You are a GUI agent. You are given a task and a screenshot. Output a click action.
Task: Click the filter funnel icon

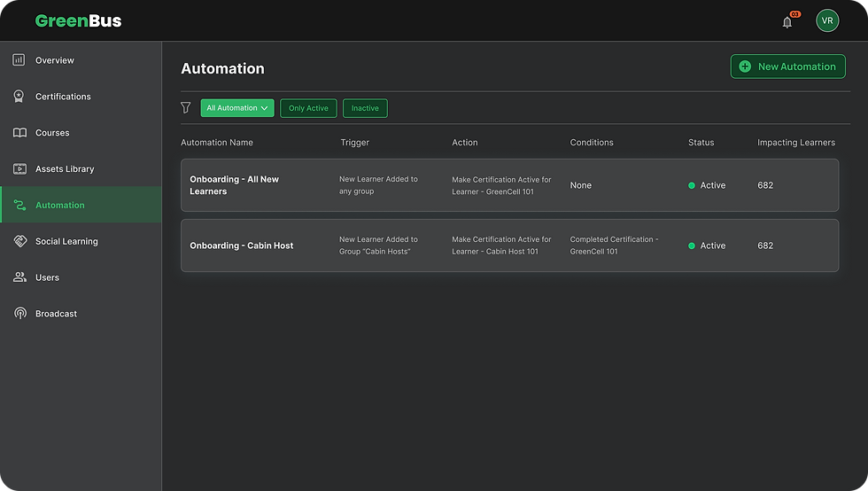click(x=186, y=108)
